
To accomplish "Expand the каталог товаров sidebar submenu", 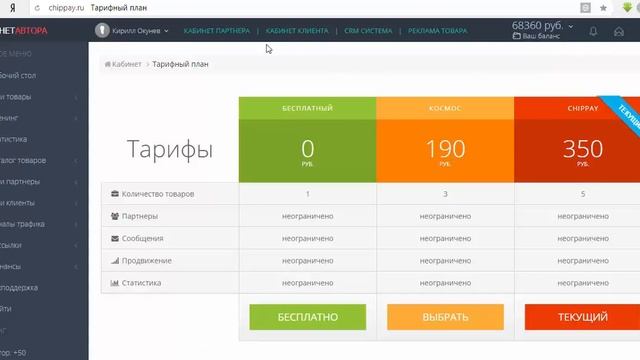I will point(76,160).
